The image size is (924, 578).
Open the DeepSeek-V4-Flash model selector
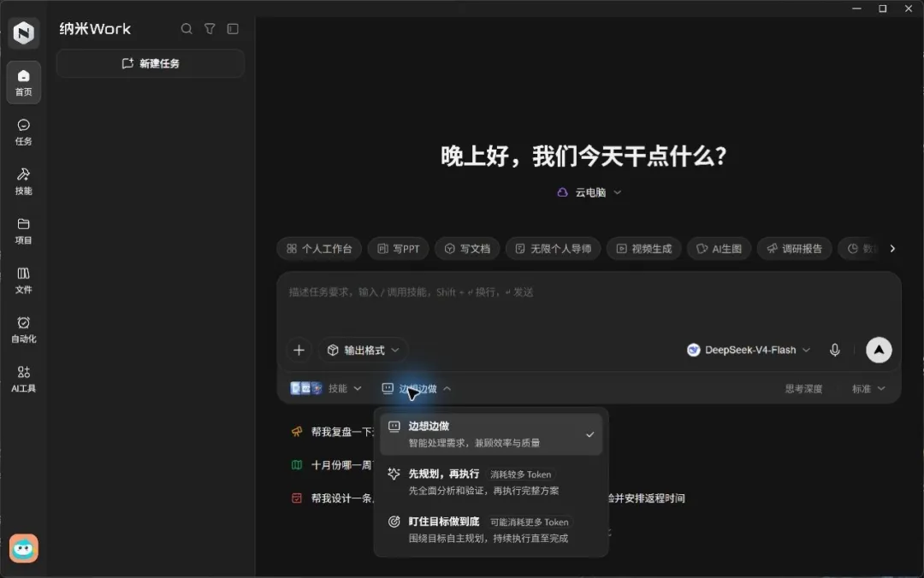tap(749, 350)
